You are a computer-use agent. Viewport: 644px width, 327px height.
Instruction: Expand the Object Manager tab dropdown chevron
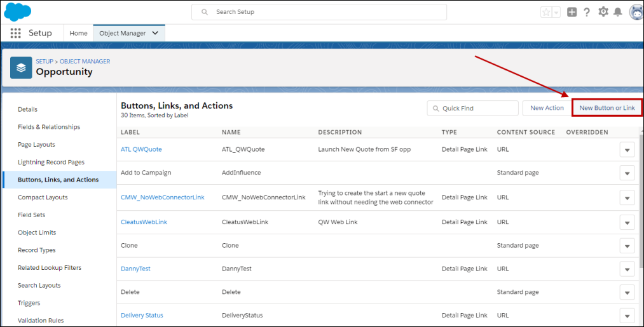156,33
